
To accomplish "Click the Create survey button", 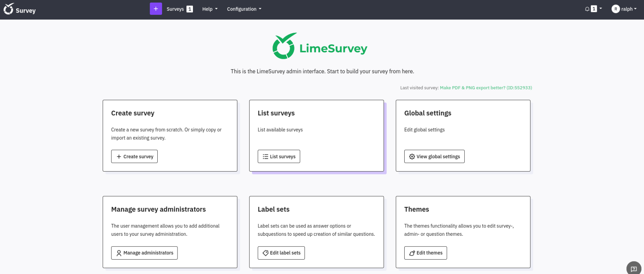I will tap(134, 156).
